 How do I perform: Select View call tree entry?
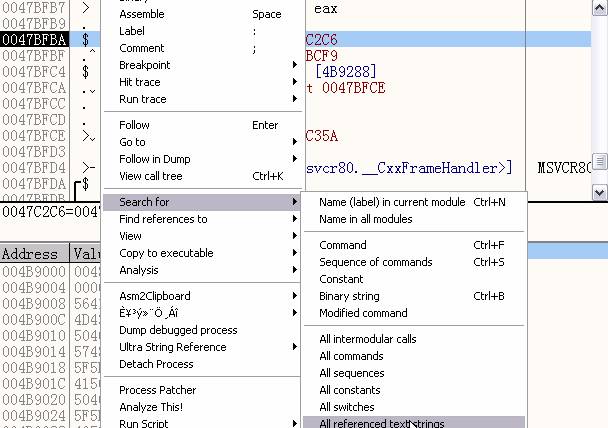tap(202, 176)
